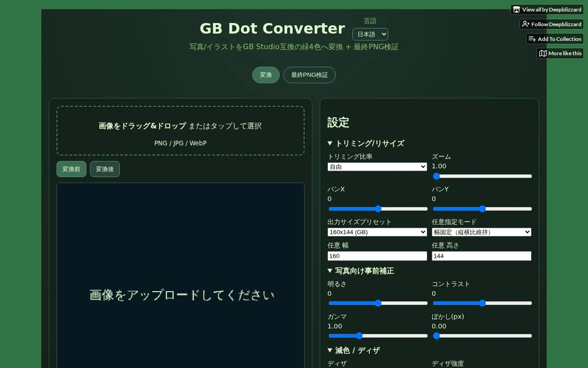Click the itch.io logo icon beside View all
588x368 pixels.
tap(517, 10)
